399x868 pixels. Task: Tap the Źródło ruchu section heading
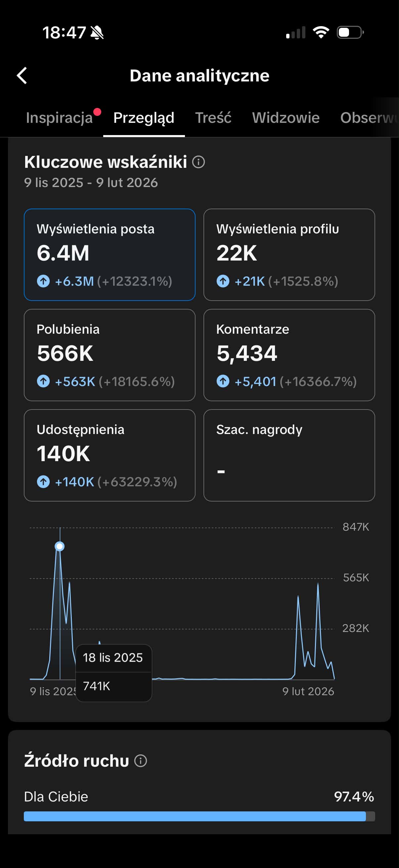pyautogui.click(x=76, y=761)
